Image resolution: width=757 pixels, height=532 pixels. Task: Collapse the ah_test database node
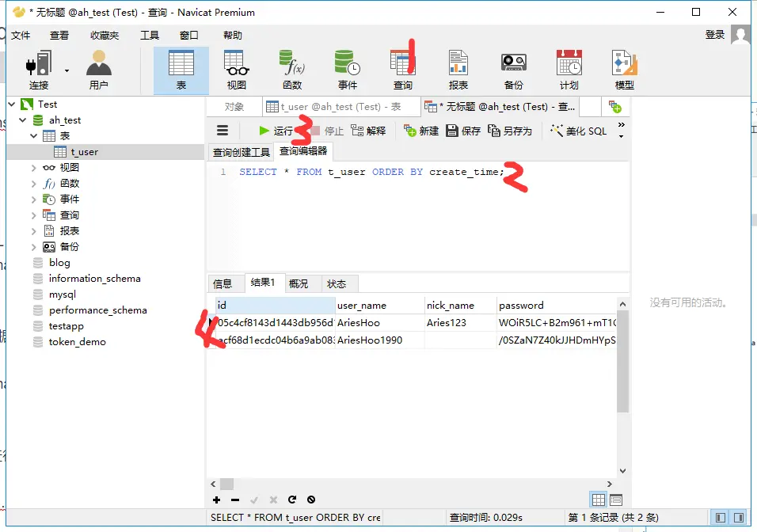(23, 120)
